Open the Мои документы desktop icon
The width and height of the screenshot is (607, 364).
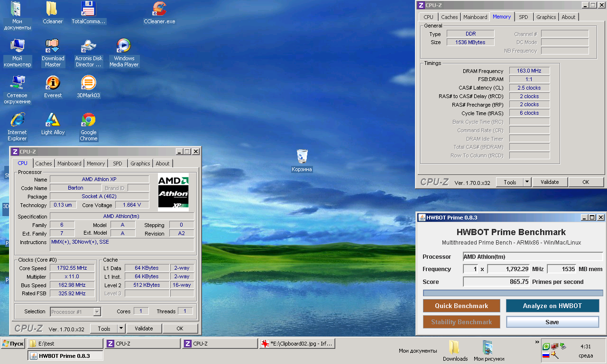(18, 16)
